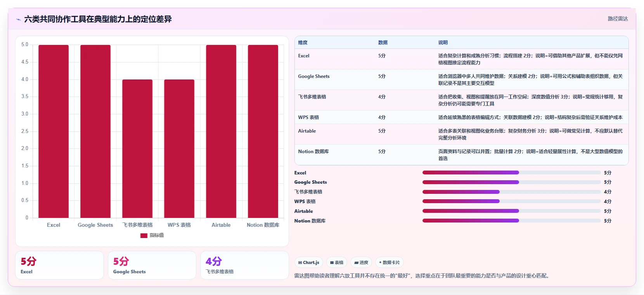
Task: Click the 飞书多维表格 progress bar
Action: 511,192
